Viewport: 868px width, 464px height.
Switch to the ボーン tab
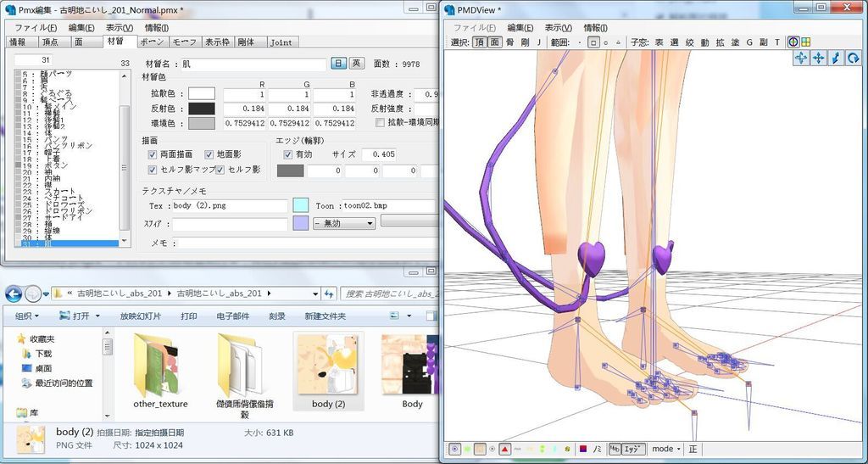(151, 42)
